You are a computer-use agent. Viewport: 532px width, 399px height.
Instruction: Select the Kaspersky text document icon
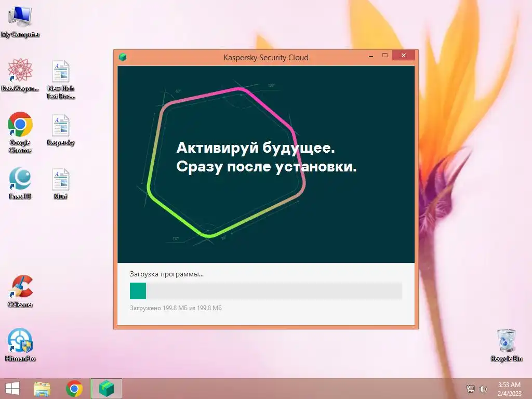(61, 130)
